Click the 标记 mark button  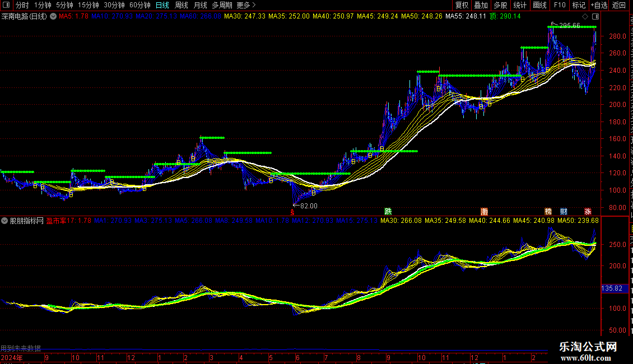579,5
